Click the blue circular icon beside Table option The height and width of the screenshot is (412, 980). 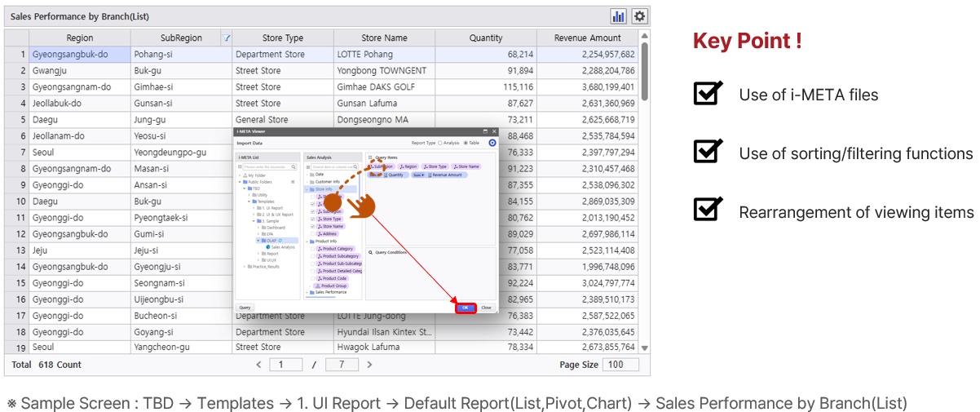[492, 143]
